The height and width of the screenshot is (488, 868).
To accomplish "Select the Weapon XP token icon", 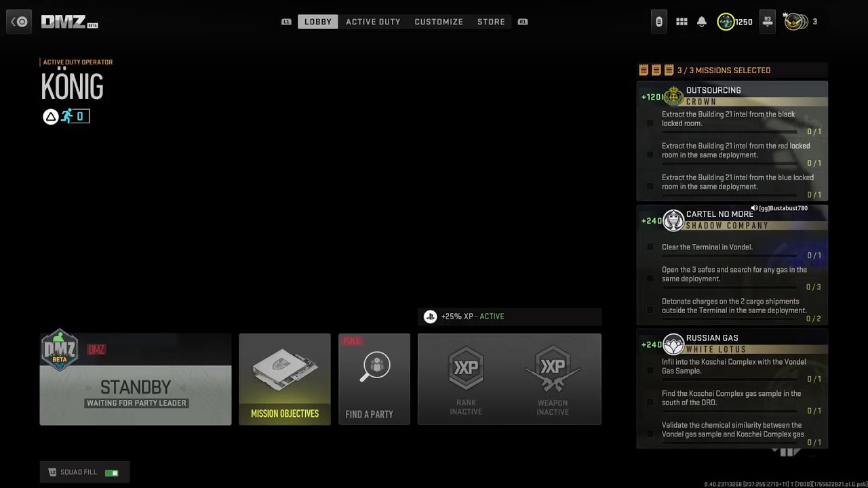I will tap(553, 369).
